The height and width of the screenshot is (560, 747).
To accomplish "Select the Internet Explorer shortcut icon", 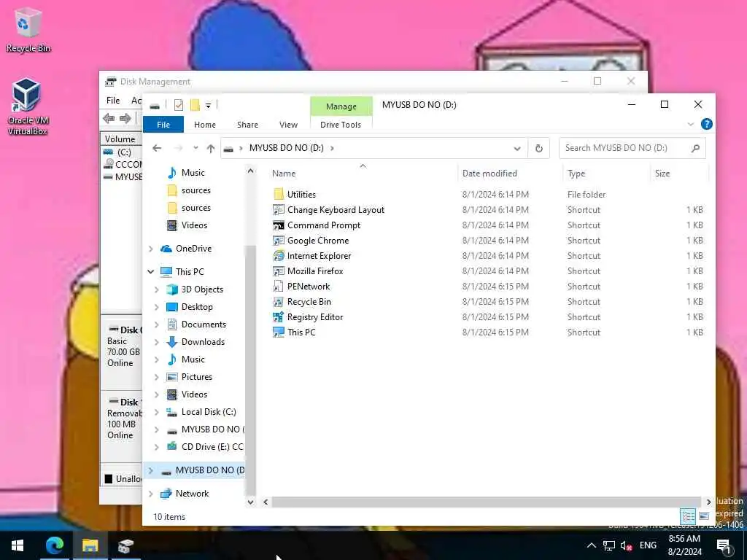I will (279, 256).
